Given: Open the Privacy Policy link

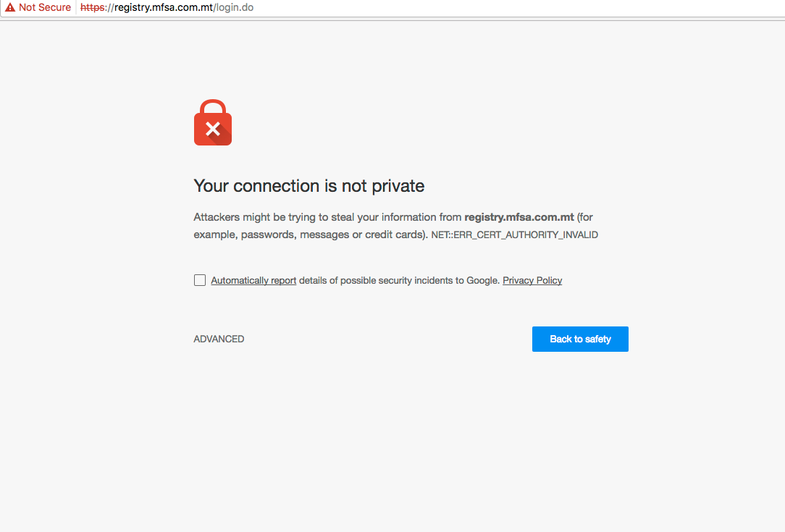Looking at the screenshot, I should 532,280.
